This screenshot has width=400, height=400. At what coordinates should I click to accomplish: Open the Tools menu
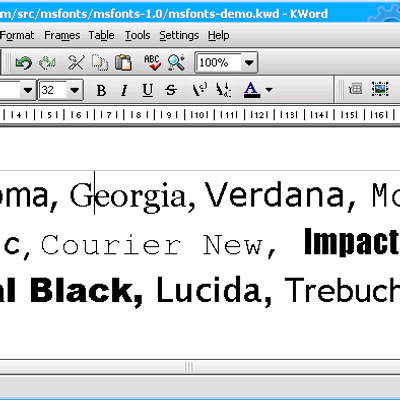(137, 35)
